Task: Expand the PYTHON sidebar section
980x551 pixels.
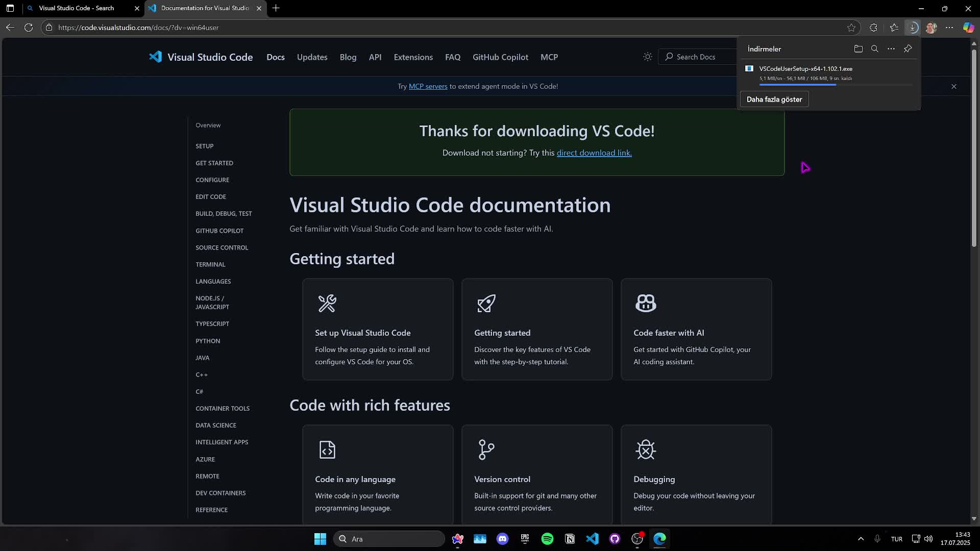Action: tap(208, 341)
